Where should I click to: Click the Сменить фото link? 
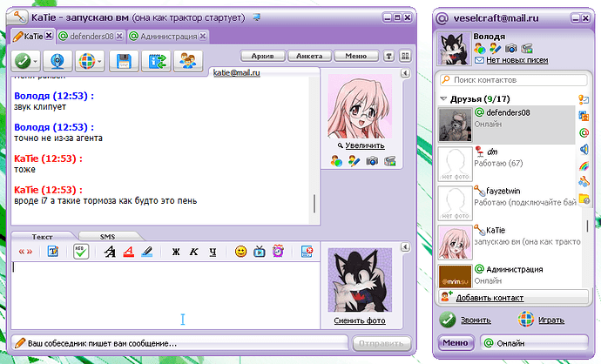click(359, 320)
